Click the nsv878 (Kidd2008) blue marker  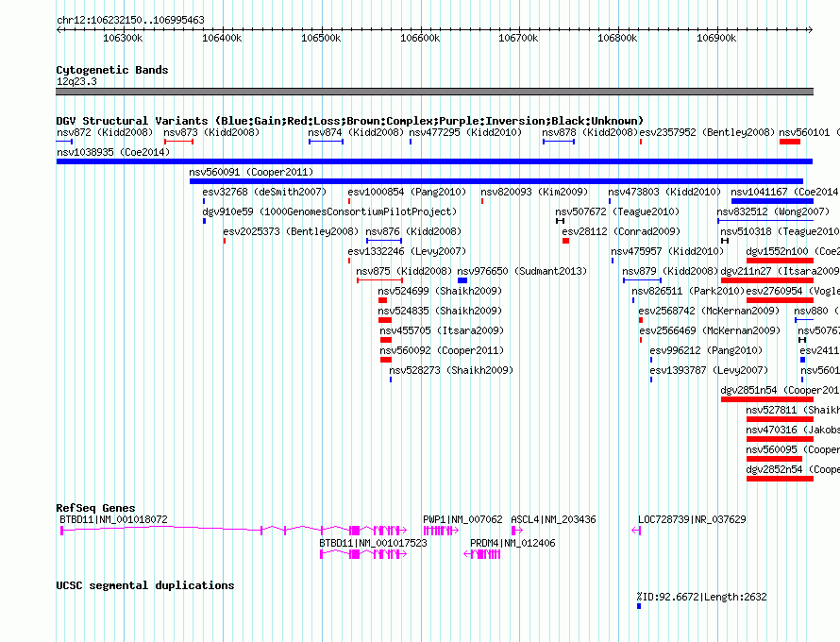pos(558,142)
